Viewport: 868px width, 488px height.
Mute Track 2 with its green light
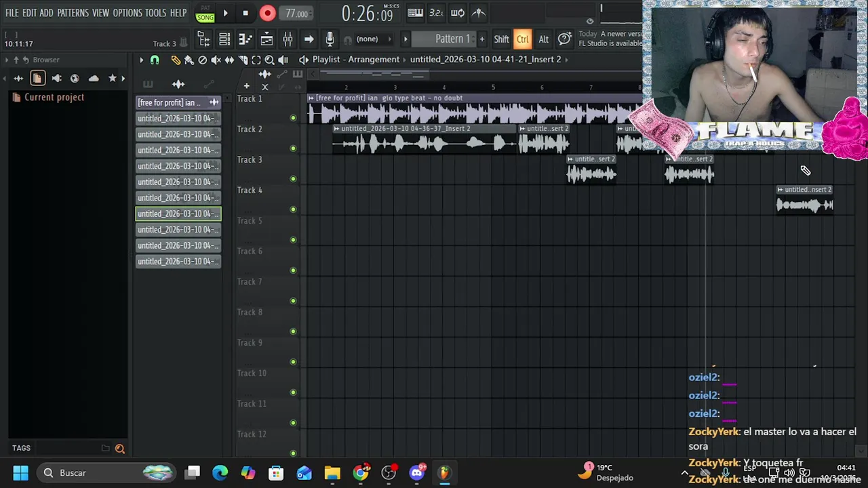tap(293, 148)
